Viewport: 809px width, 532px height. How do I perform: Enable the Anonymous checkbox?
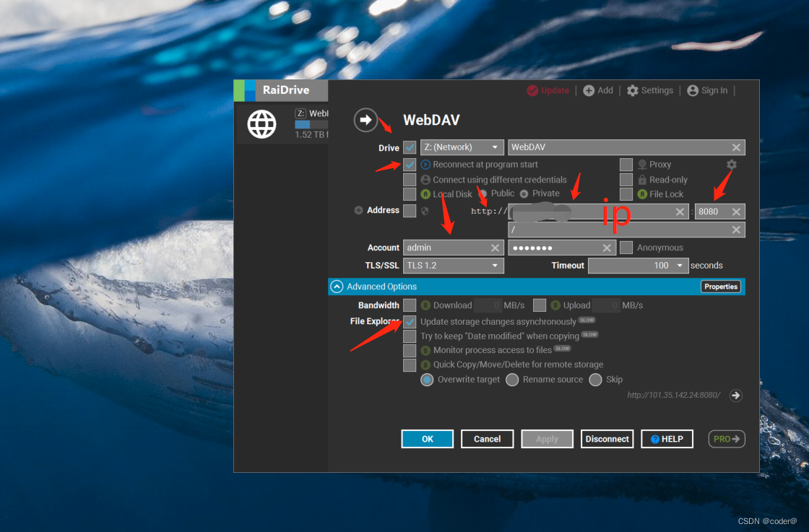click(626, 248)
